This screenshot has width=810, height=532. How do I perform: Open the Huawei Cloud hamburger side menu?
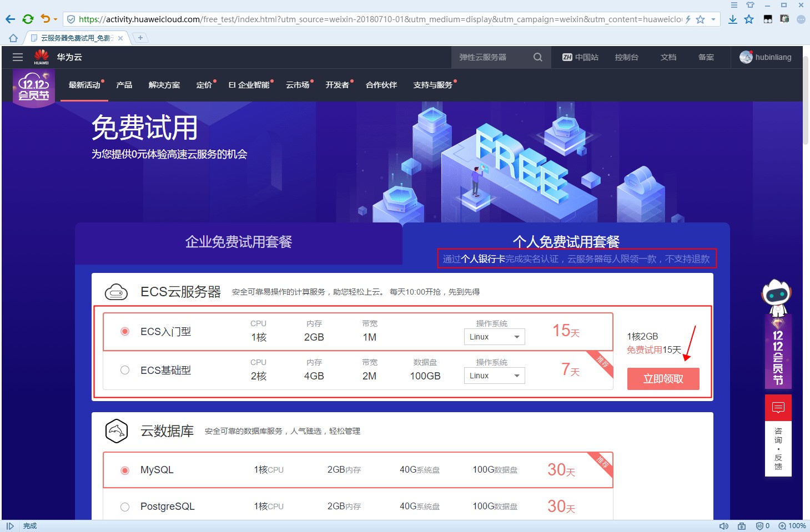tap(18, 57)
